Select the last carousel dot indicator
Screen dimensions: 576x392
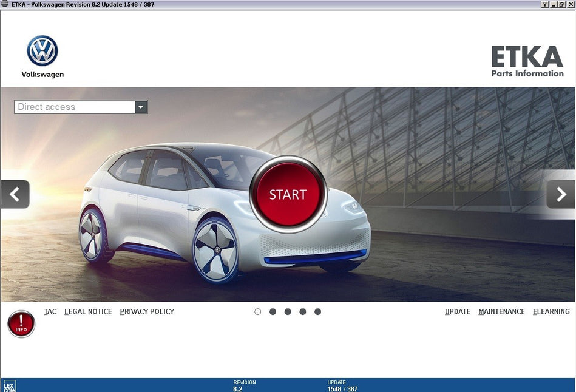point(317,312)
